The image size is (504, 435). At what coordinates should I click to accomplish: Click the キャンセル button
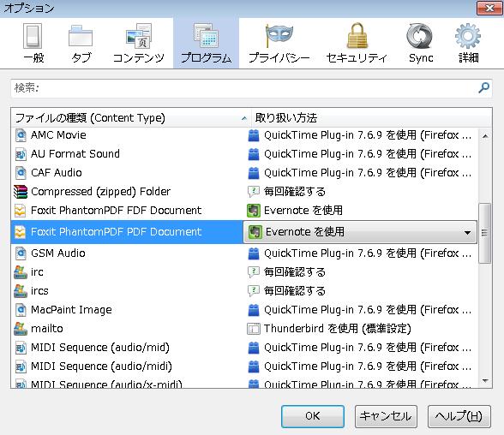point(386,416)
